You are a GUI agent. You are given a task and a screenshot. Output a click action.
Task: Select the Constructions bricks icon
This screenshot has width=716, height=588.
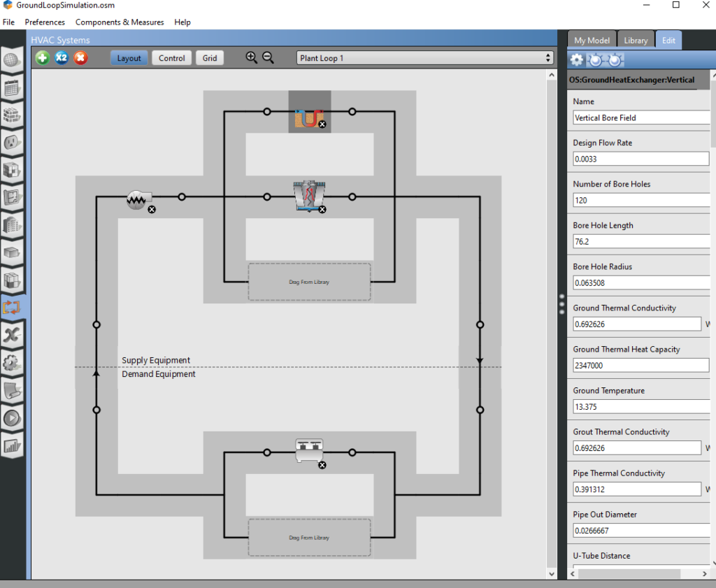click(12, 115)
